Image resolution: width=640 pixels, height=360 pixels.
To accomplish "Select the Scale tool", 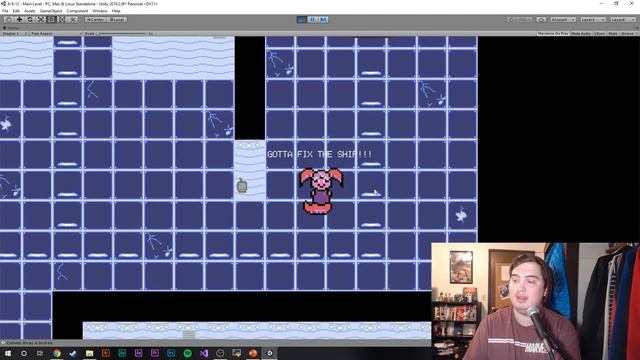I will tap(40, 20).
